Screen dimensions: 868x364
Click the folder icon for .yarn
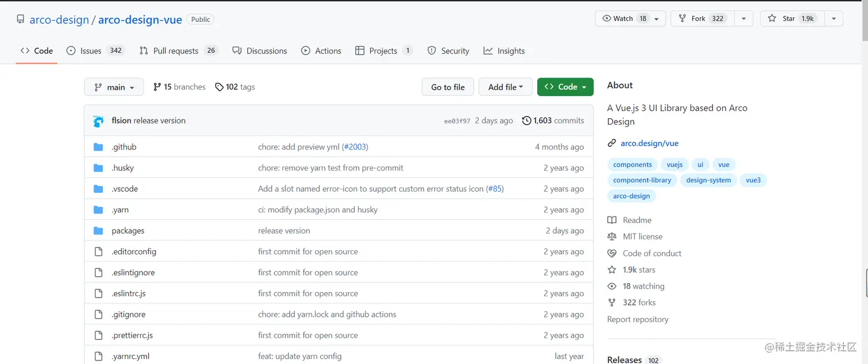(x=98, y=210)
